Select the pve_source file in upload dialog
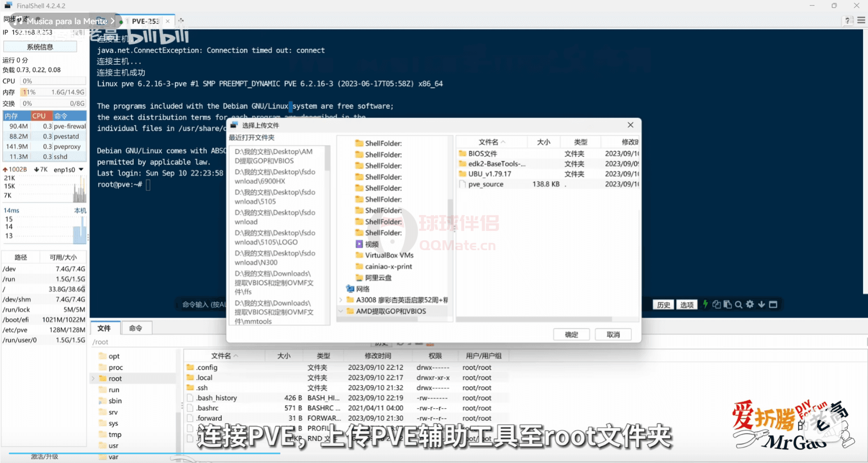Image resolution: width=868 pixels, height=463 pixels. [486, 184]
